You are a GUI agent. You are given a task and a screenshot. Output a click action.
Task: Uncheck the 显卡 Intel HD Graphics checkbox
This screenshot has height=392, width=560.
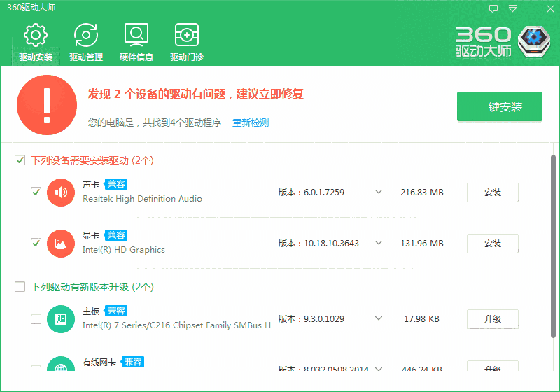[36, 243]
